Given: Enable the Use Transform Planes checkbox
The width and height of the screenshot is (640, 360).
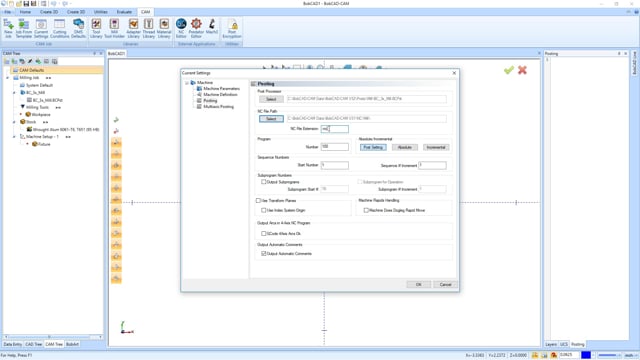Looking at the screenshot, I should (258, 201).
